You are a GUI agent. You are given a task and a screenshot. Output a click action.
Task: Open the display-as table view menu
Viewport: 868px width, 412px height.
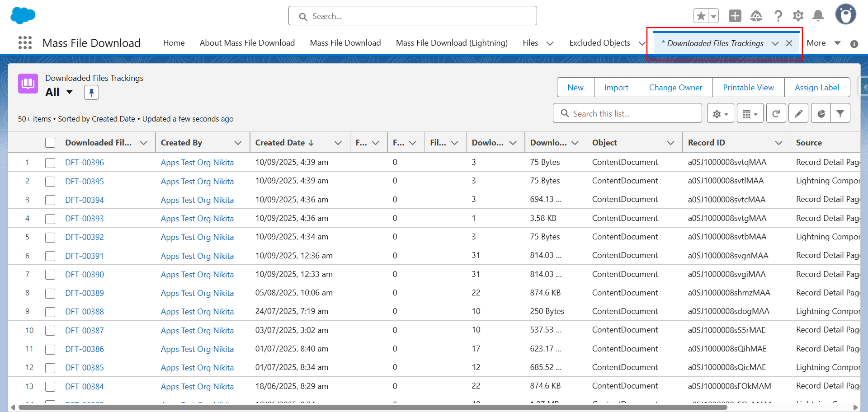pyautogui.click(x=750, y=114)
